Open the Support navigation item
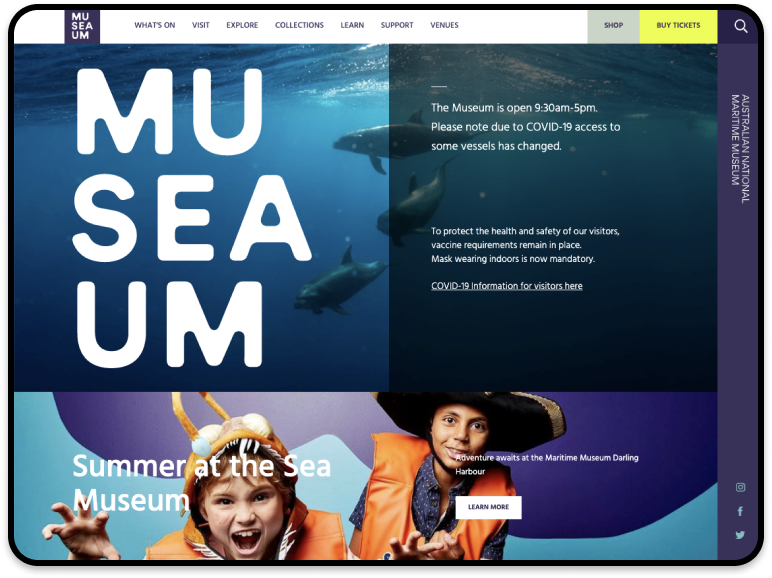This screenshot has width=772, height=578. tap(397, 25)
